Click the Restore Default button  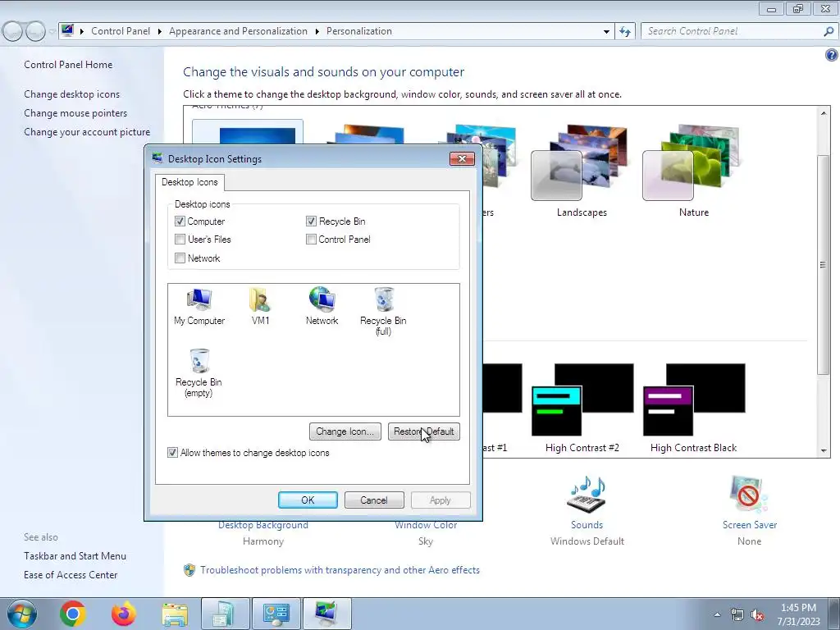point(424,431)
